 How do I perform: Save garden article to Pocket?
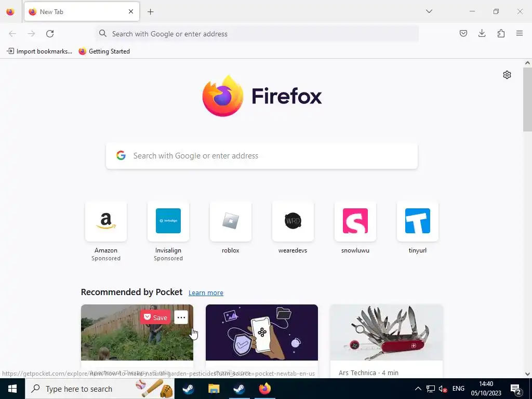click(x=155, y=317)
